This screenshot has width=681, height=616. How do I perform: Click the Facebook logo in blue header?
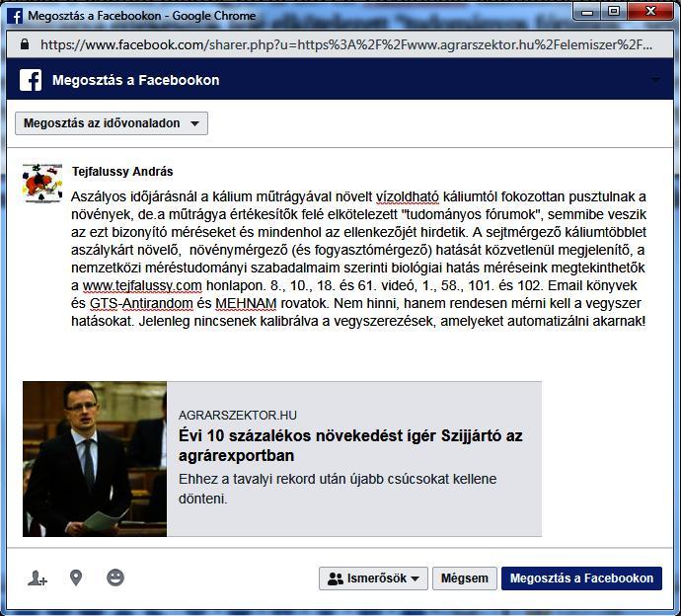(x=31, y=80)
